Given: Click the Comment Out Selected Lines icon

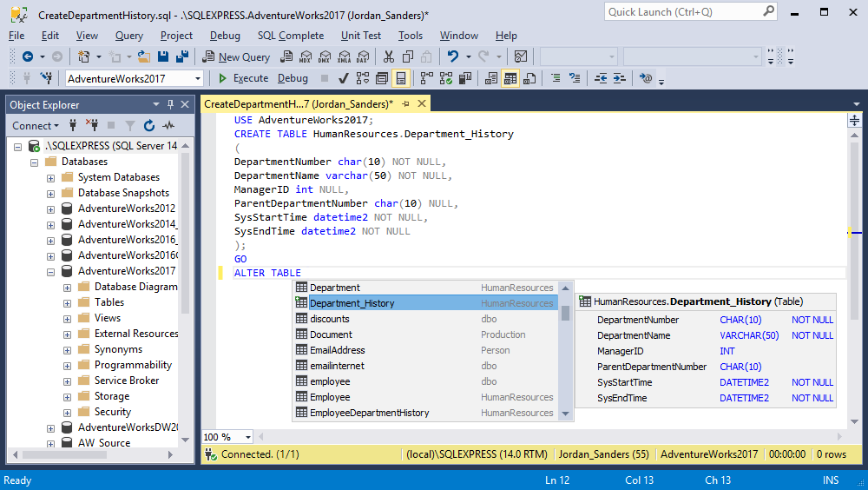Looking at the screenshot, I should click(556, 78).
